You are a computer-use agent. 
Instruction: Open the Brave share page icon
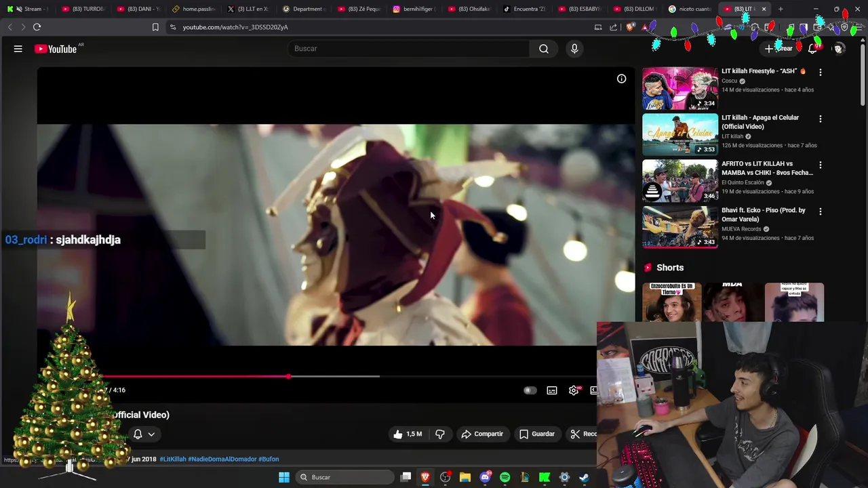pyautogui.click(x=613, y=27)
